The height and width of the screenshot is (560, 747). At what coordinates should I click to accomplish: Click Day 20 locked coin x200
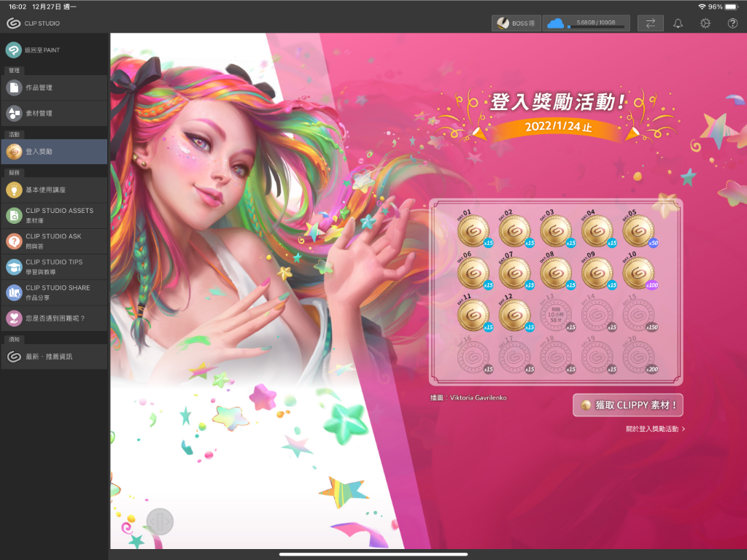pos(638,357)
